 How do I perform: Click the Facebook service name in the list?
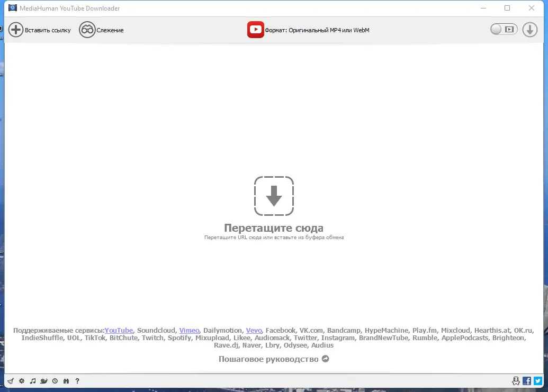(280, 330)
